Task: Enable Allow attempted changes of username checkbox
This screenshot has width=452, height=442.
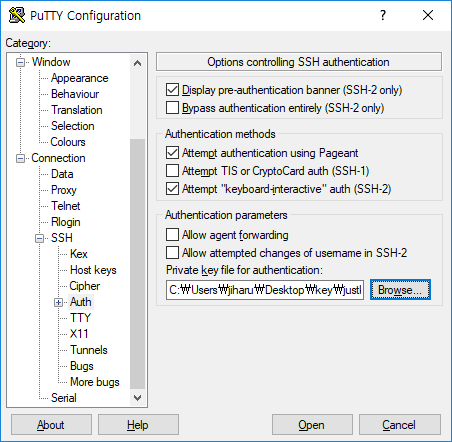Action: (172, 253)
